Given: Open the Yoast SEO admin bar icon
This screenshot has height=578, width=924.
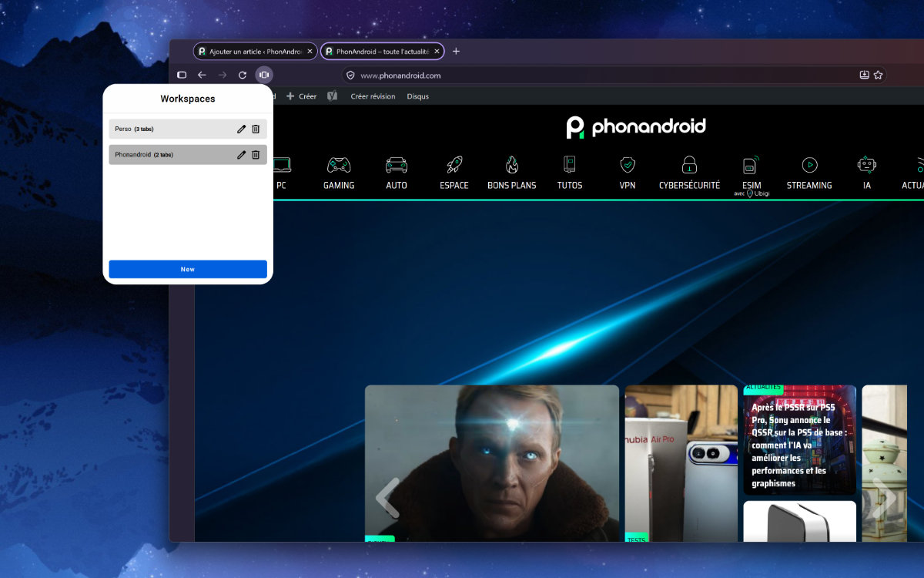Looking at the screenshot, I should 333,96.
